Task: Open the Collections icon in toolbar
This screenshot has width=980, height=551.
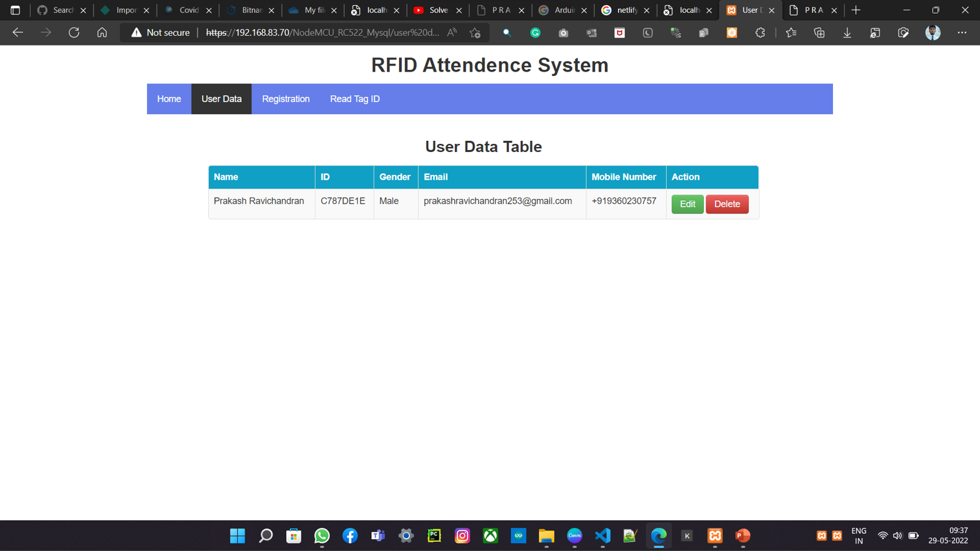Action: point(819,33)
